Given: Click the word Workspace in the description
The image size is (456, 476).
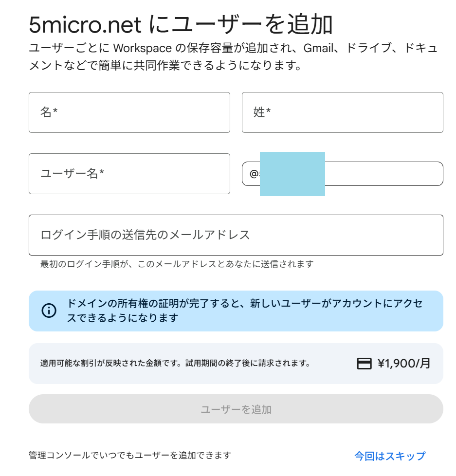Looking at the screenshot, I should 142,49.
